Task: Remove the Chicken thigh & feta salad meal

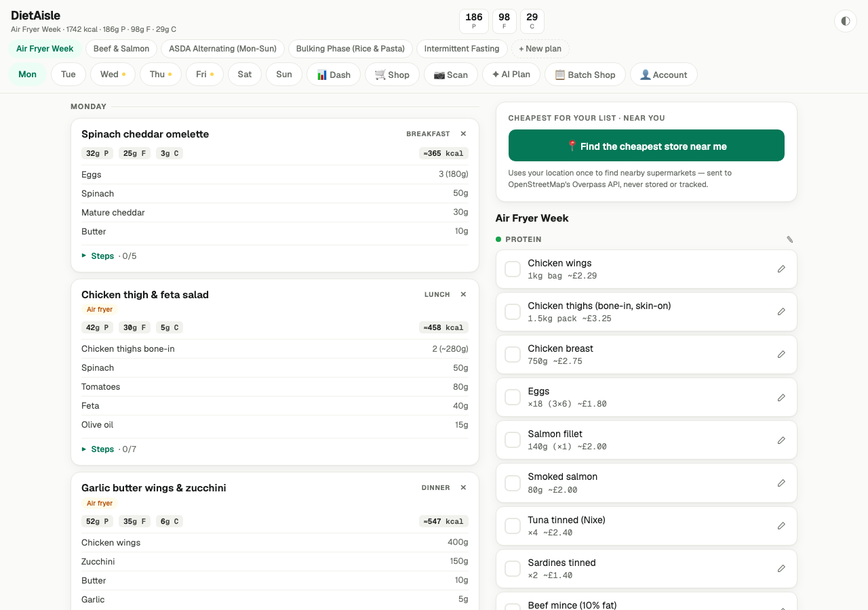Action: [x=463, y=294]
